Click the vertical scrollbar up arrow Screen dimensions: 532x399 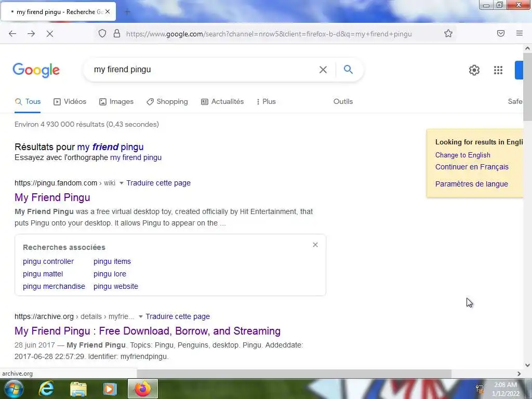tap(527, 48)
